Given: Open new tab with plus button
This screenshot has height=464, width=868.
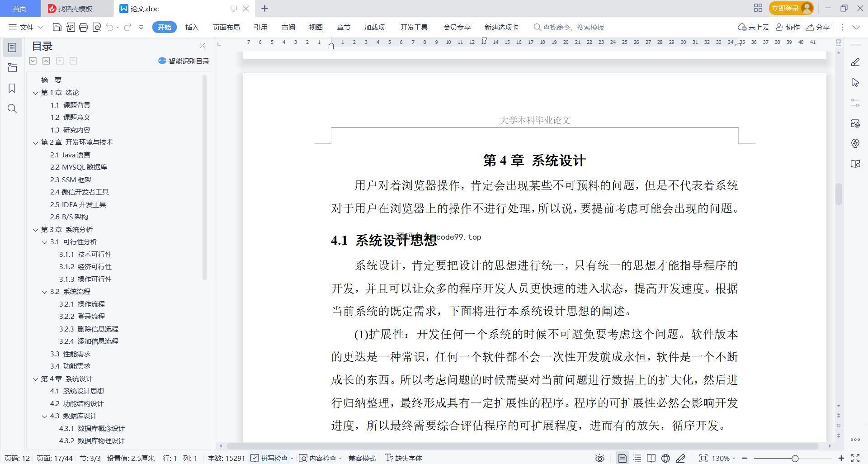Looking at the screenshot, I should tap(265, 8).
